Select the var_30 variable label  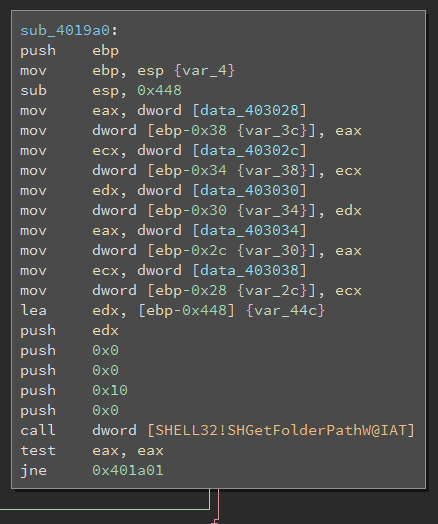click(272, 251)
